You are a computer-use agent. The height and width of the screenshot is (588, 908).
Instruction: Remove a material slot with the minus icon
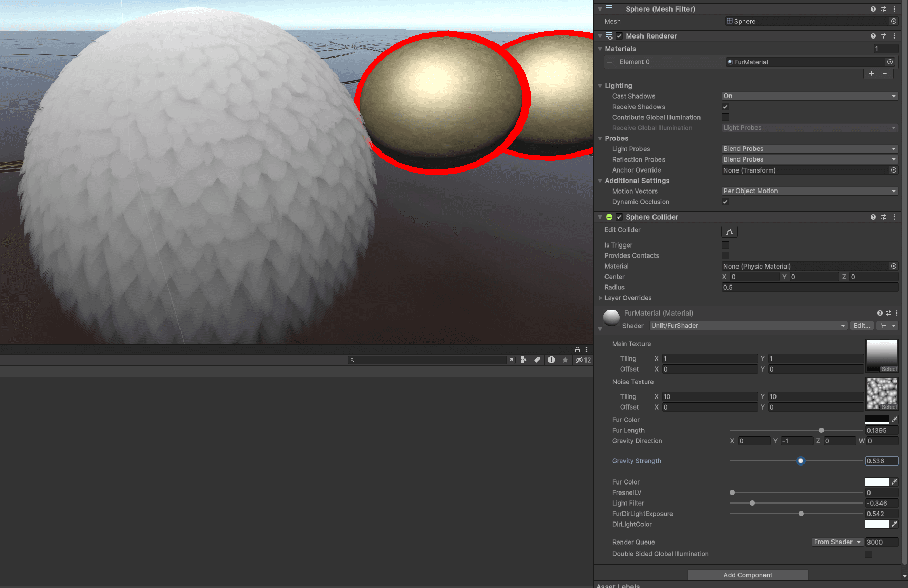click(x=885, y=73)
